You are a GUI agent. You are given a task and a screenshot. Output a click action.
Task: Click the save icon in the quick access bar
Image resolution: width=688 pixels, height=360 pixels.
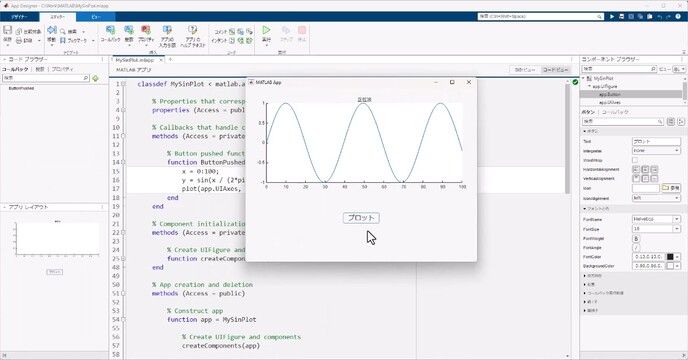coord(621,16)
